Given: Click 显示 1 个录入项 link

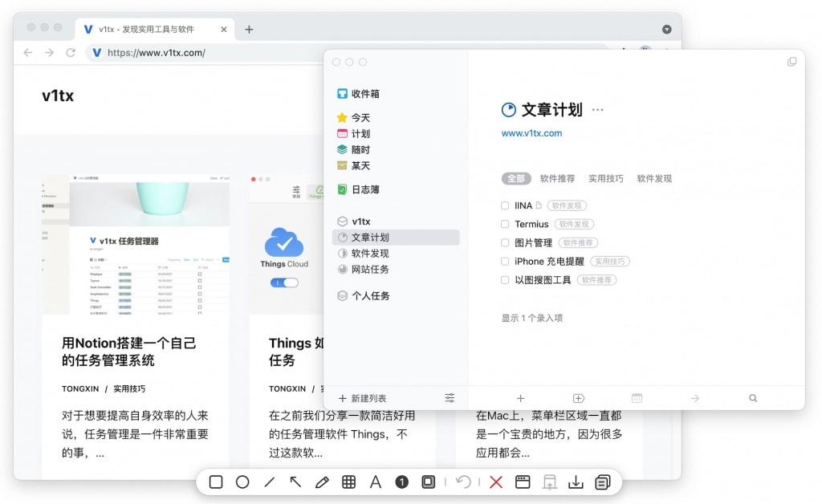Looking at the screenshot, I should (x=532, y=318).
